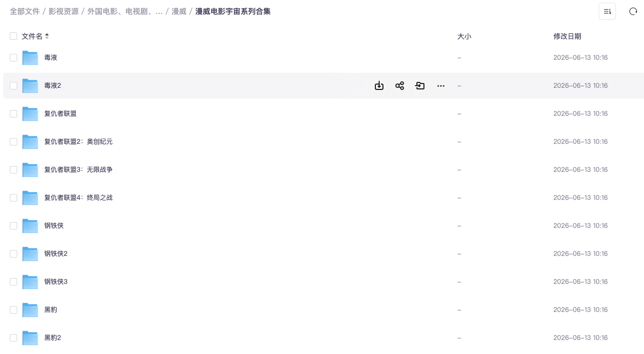This screenshot has height=354, width=644.
Task: Sort by 文件名 using sort arrows
Action: (47, 36)
